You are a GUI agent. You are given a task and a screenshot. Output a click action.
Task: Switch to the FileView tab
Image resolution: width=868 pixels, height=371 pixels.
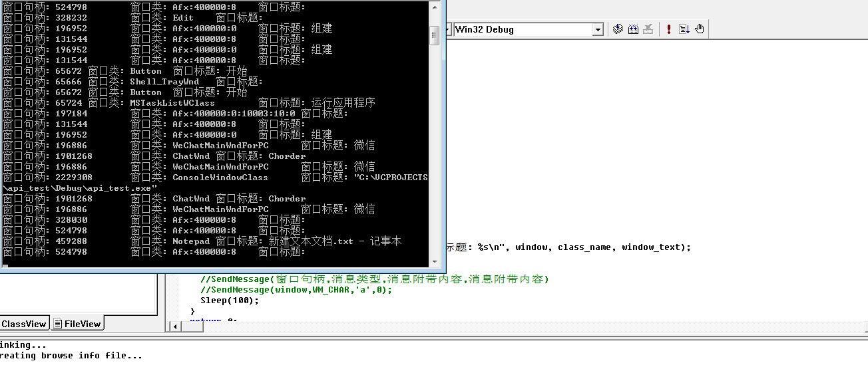pos(77,324)
